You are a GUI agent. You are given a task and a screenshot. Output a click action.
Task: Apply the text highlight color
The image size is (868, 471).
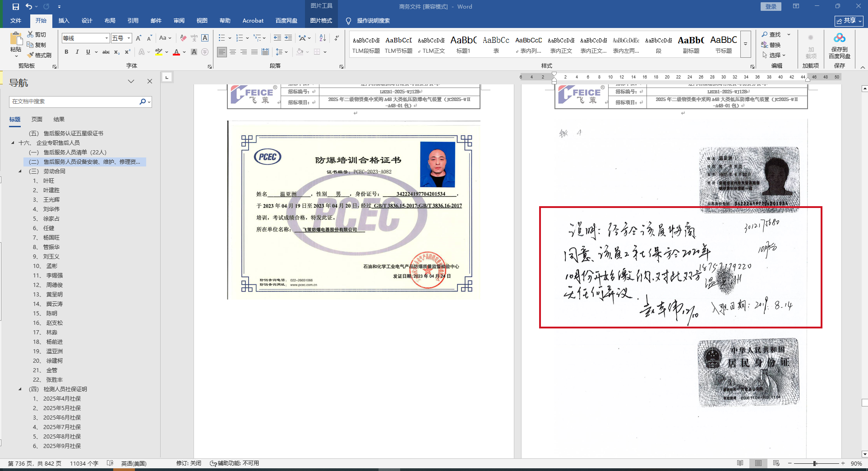point(159,52)
